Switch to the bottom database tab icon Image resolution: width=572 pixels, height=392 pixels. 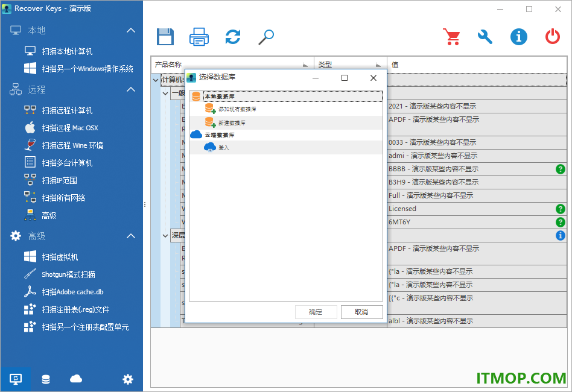pos(46,379)
